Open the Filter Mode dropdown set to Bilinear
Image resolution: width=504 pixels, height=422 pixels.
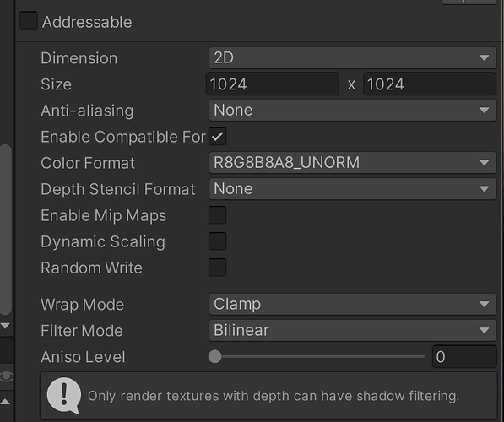[353, 330]
